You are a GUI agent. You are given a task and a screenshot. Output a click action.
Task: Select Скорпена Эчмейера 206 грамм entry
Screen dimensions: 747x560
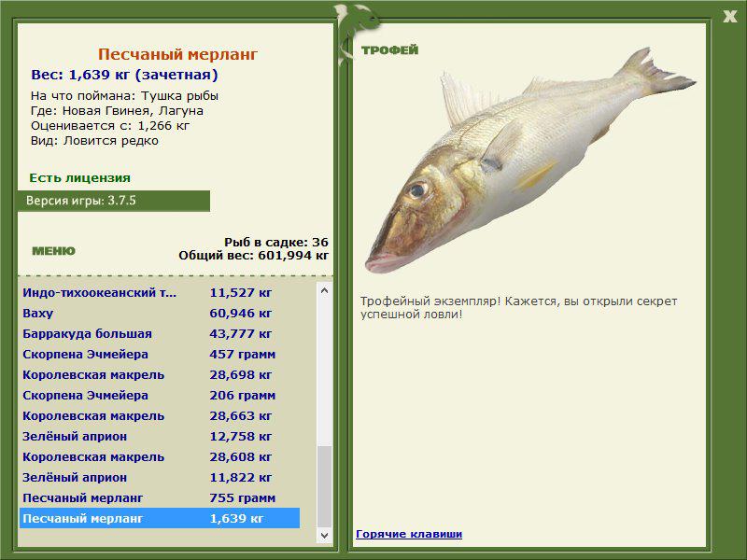[160, 395]
